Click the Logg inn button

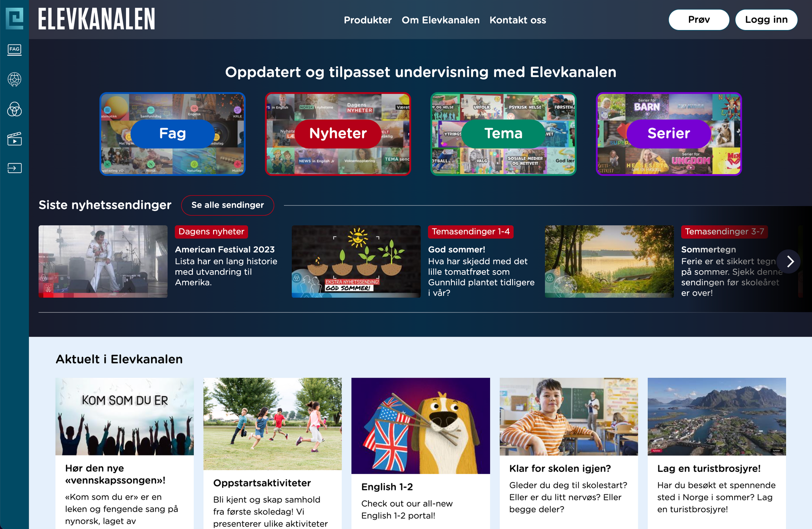coord(766,20)
